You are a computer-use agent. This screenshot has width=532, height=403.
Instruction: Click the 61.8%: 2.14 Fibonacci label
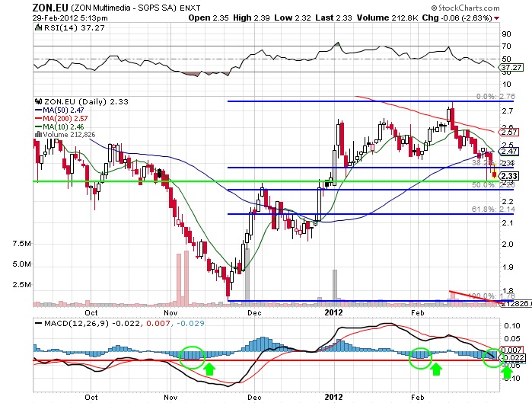tap(493, 209)
